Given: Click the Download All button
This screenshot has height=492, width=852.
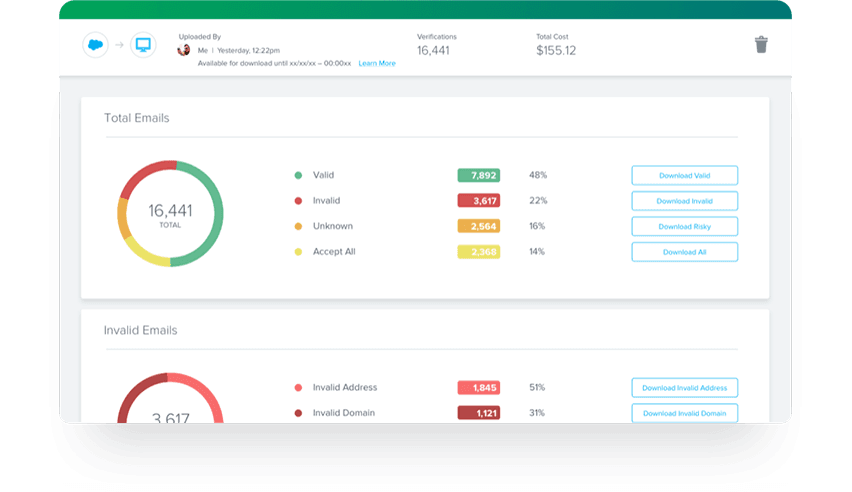Looking at the screenshot, I should pos(684,252).
